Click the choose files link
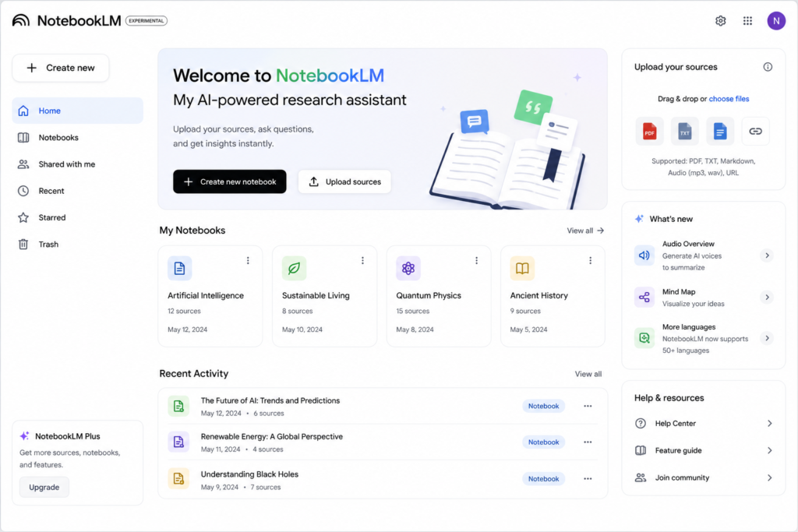This screenshot has width=798, height=532. coord(729,99)
